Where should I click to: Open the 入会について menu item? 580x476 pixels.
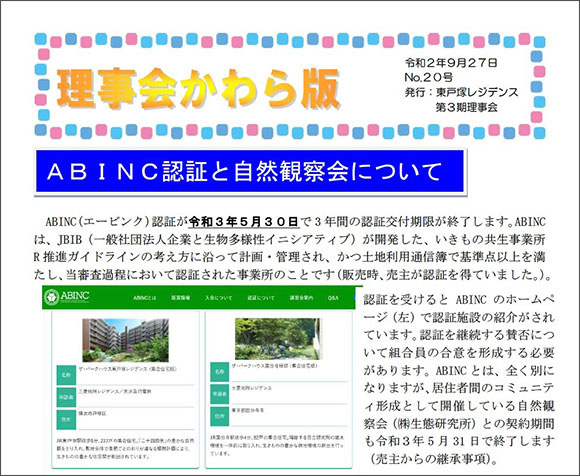coord(219,298)
